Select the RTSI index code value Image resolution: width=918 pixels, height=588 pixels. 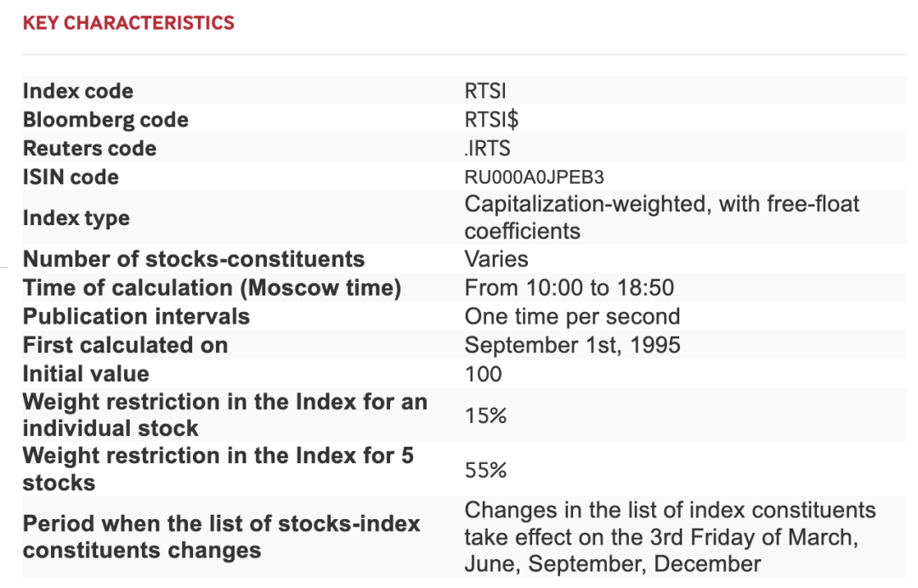point(486,91)
